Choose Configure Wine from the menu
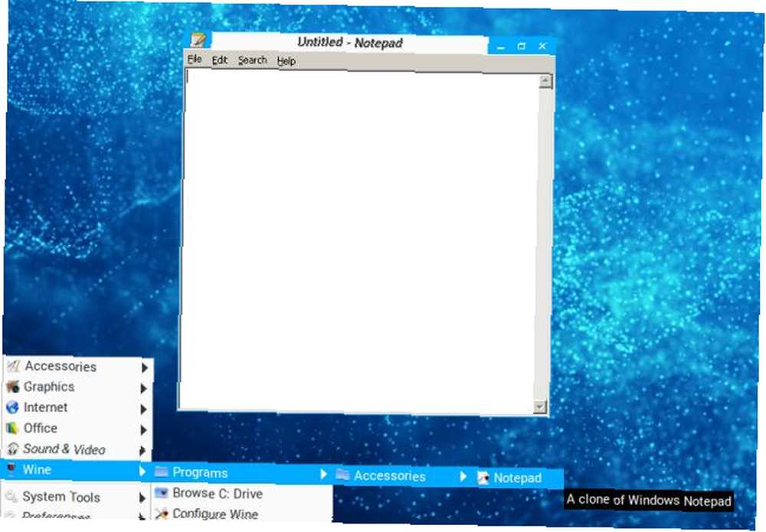766x532 pixels. 241,514
